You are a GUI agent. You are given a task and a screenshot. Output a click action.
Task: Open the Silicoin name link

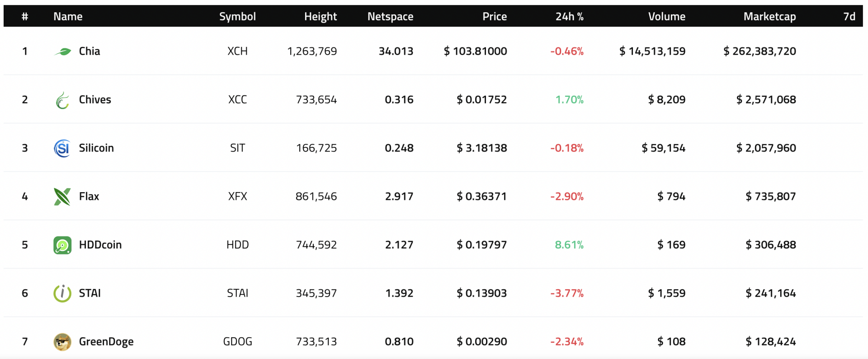(x=96, y=148)
